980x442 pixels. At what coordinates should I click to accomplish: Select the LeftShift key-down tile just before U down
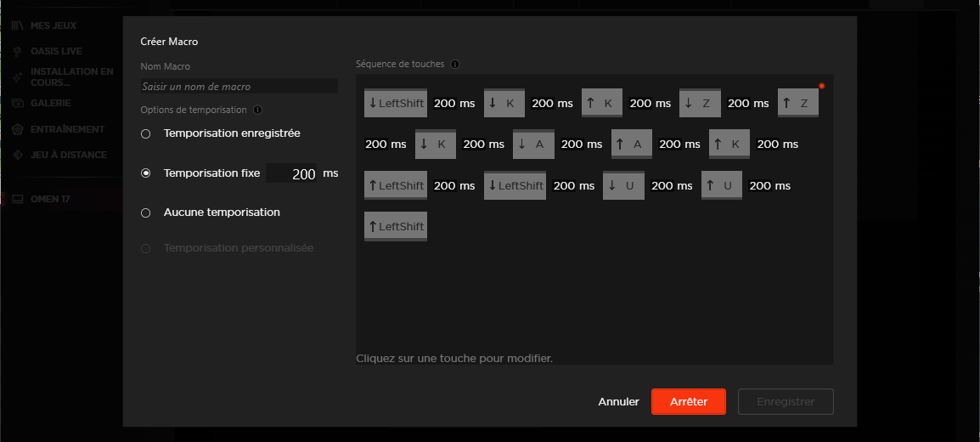[x=515, y=185]
